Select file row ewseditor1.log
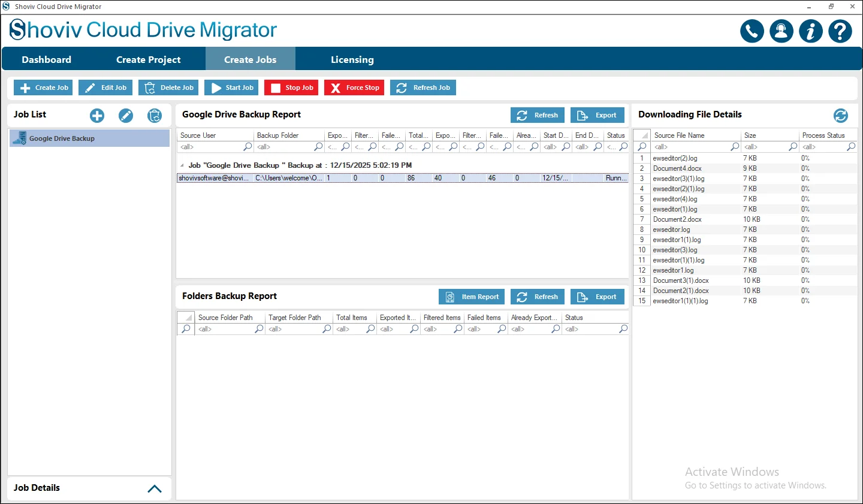Viewport: 863px width, 504px height. (745, 270)
